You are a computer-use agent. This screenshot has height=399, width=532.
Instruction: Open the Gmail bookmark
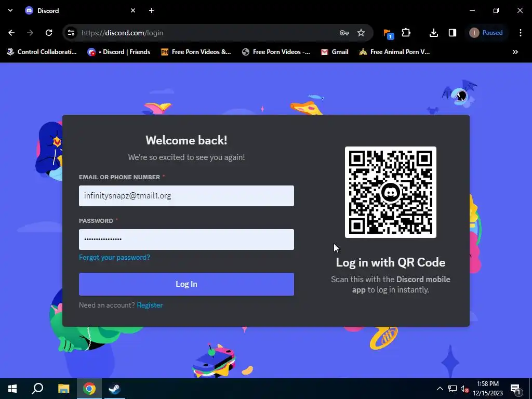pyautogui.click(x=335, y=52)
